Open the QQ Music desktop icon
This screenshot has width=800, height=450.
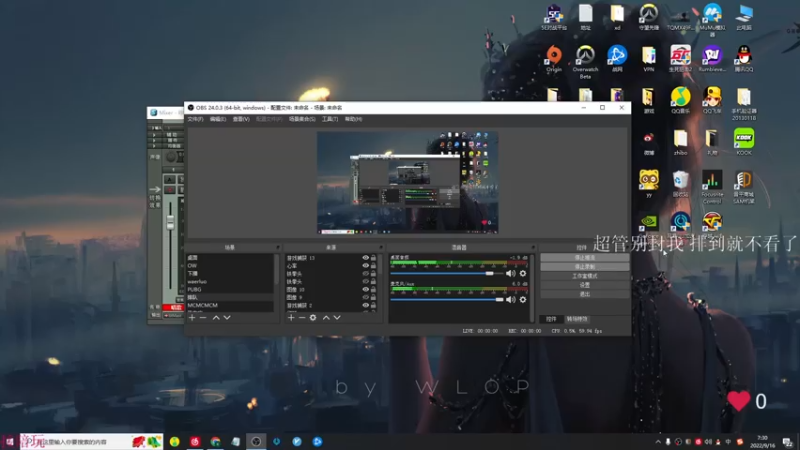point(680,100)
